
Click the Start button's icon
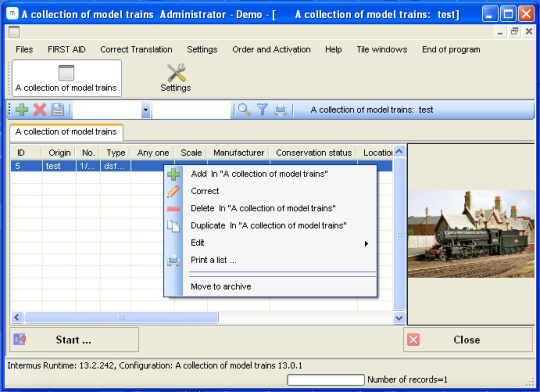(x=20, y=340)
